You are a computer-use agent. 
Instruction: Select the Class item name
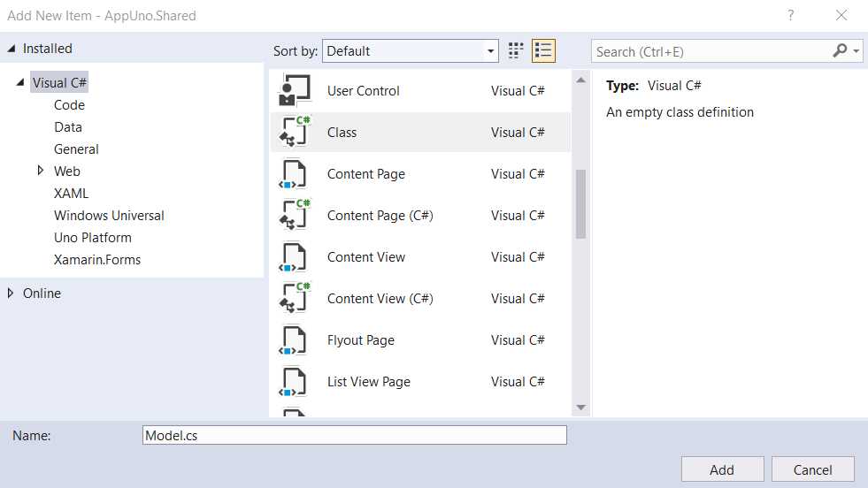342,133
